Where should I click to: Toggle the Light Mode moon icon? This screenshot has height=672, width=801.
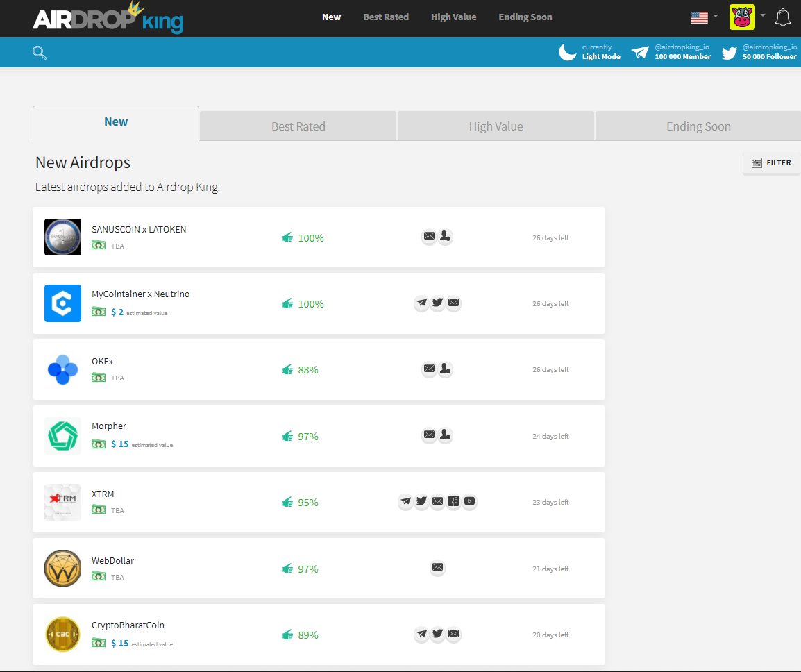pos(568,51)
